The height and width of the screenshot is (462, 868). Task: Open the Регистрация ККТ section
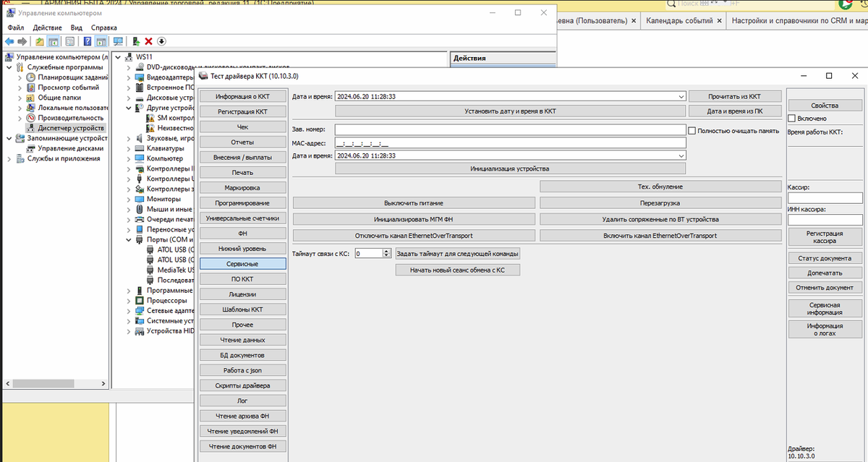(x=243, y=112)
